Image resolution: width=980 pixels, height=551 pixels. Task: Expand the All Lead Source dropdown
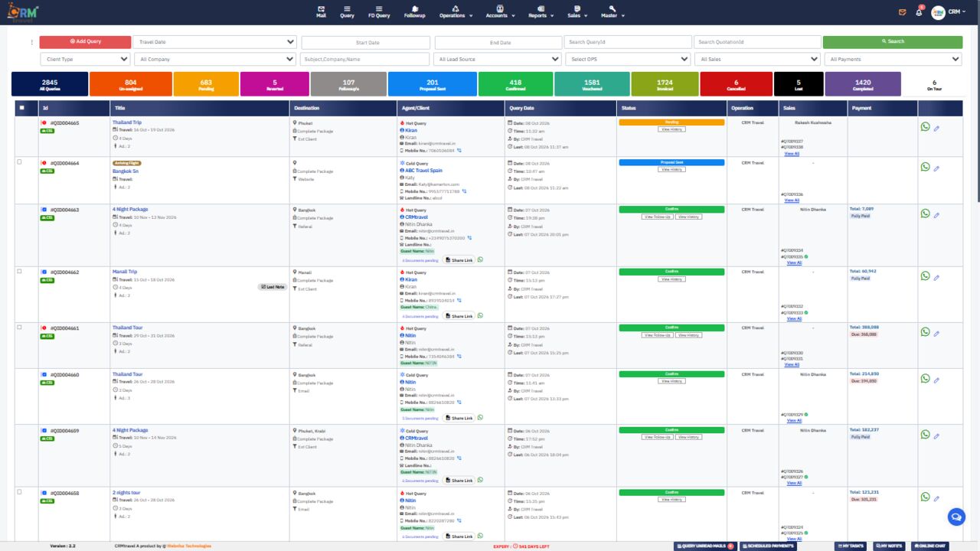[x=497, y=59]
